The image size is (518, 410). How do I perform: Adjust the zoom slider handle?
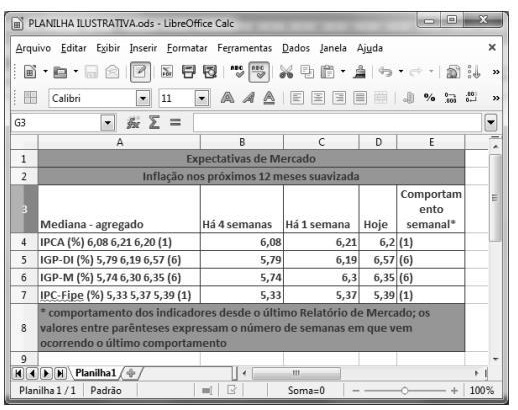(x=404, y=390)
